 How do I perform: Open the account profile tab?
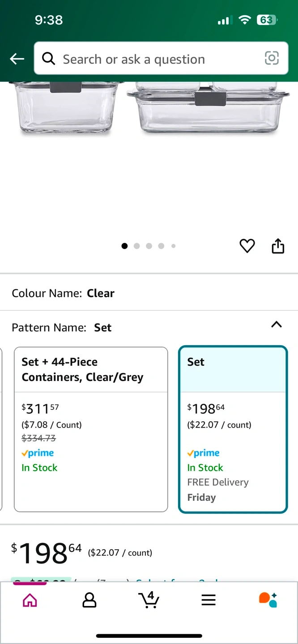pyautogui.click(x=89, y=600)
